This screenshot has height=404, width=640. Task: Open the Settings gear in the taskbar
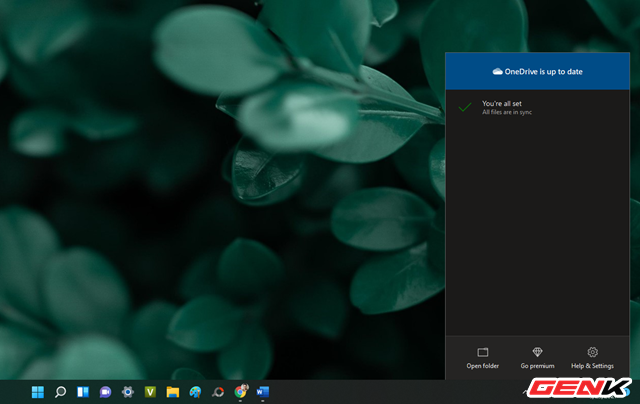pyautogui.click(x=128, y=392)
